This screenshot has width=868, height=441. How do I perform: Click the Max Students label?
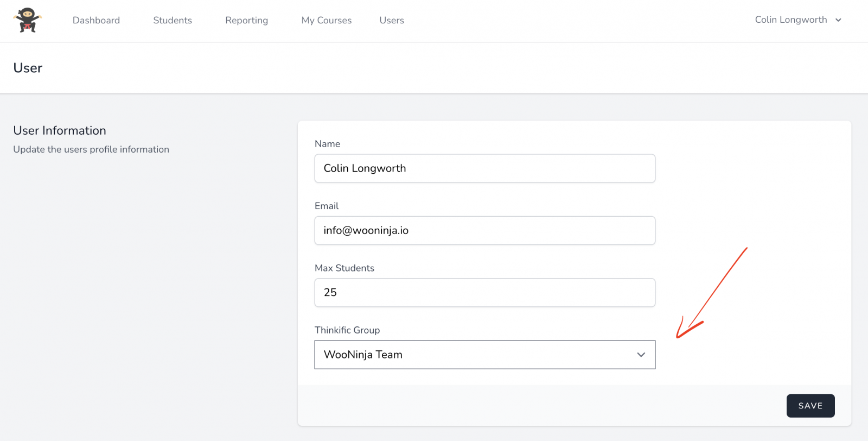click(344, 268)
